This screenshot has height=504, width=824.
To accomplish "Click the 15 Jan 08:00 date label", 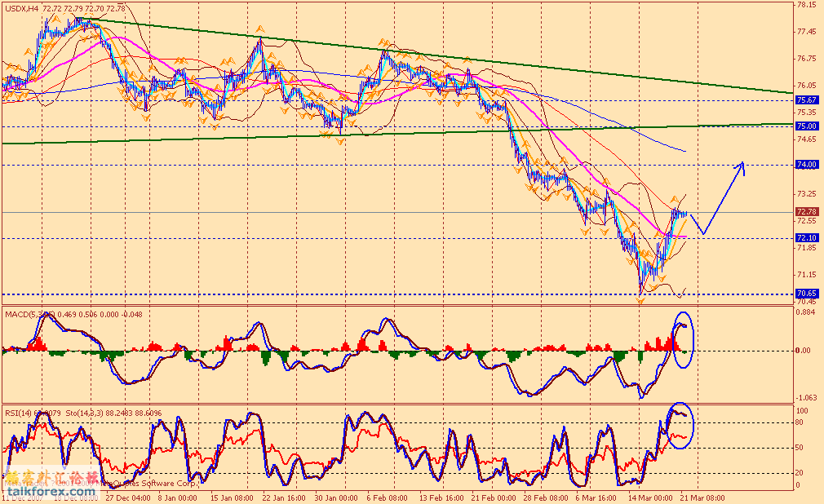I will pyautogui.click(x=232, y=497).
